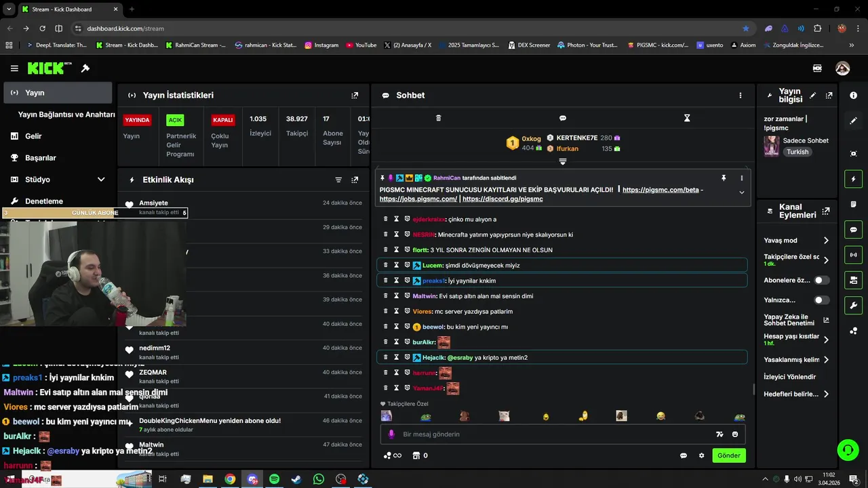Unpin the pinned RahmiCan message
The width and height of the screenshot is (868, 488).
click(x=724, y=178)
